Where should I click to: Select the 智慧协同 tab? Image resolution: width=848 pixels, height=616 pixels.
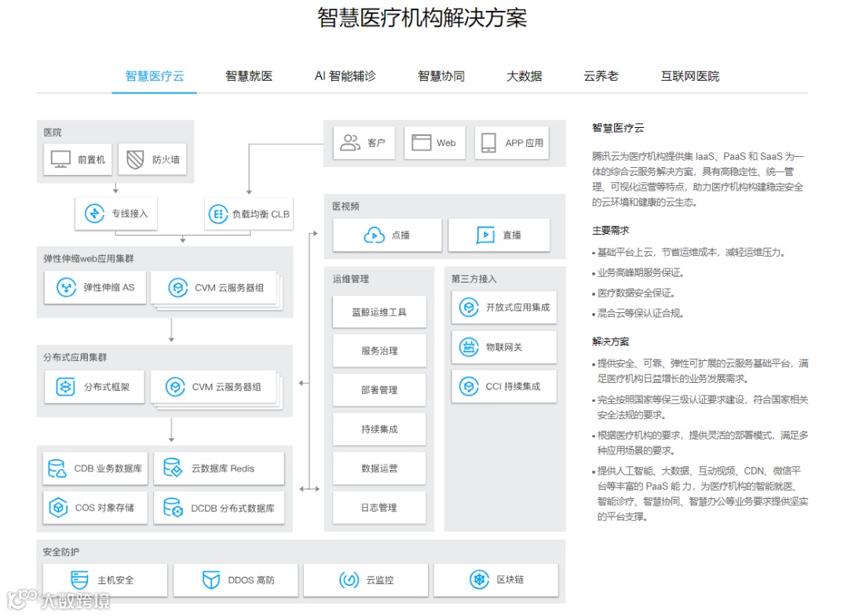(441, 76)
